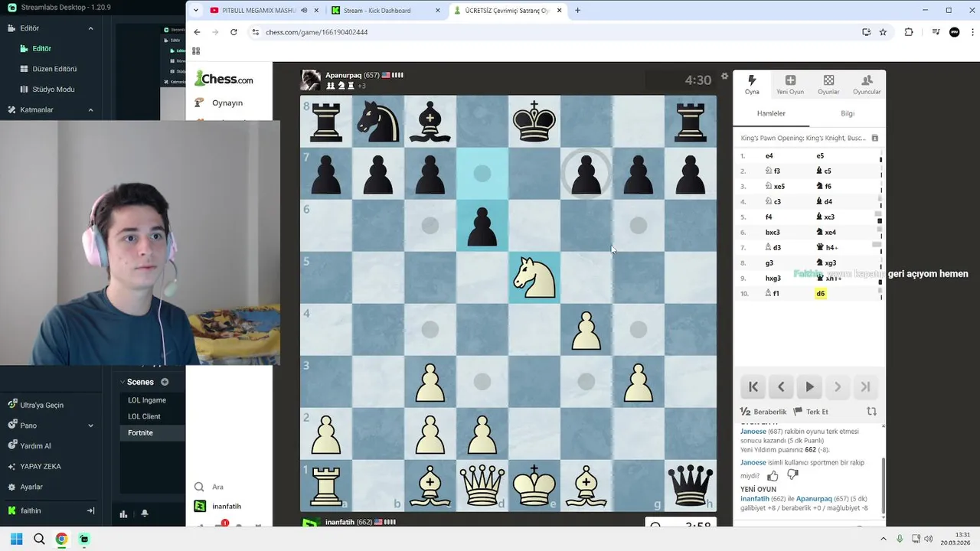980x551 pixels.
Task: Select the white queen on d1
Action: (x=482, y=485)
